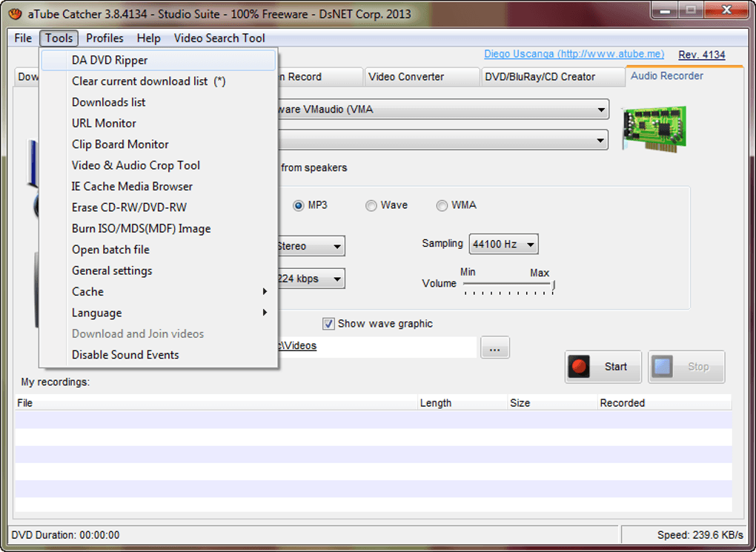Close the open Tools menu
Screen dimensions: 756x552
click(59, 38)
